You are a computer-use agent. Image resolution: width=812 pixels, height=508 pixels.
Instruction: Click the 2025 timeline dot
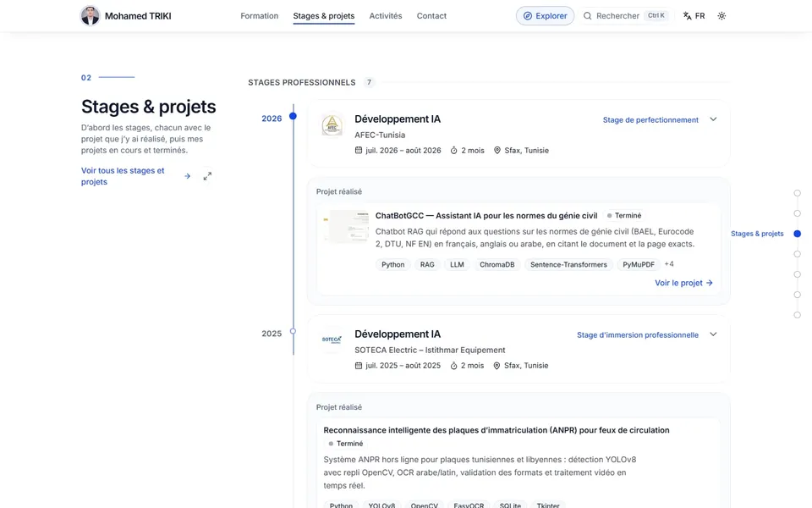[x=294, y=331]
